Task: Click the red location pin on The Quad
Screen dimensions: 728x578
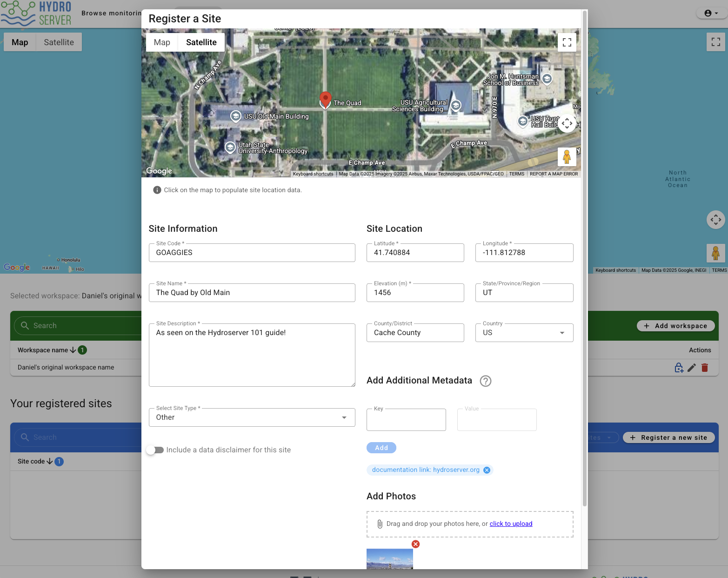Action: click(x=325, y=100)
